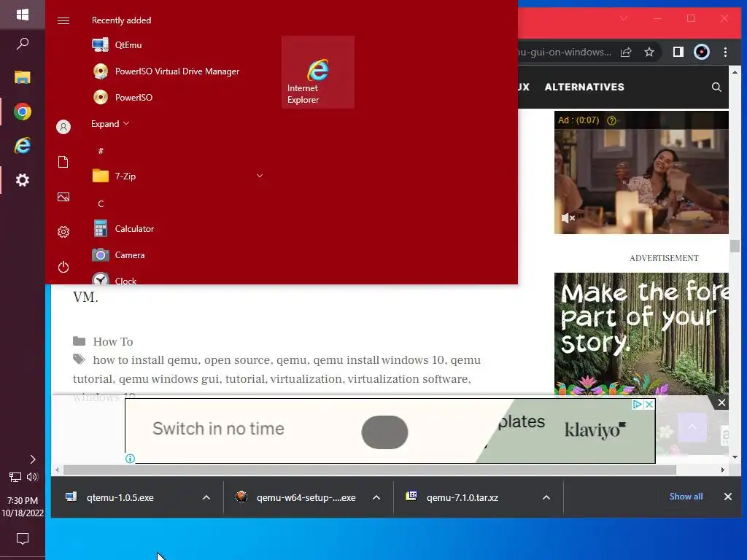Close the Chrome downloads bar
The image size is (747, 560).
pyautogui.click(x=727, y=497)
